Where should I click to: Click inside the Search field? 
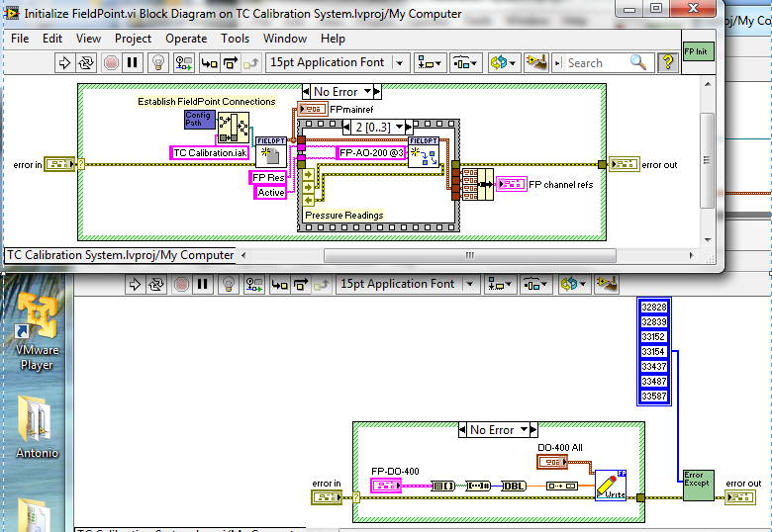pyautogui.click(x=597, y=62)
